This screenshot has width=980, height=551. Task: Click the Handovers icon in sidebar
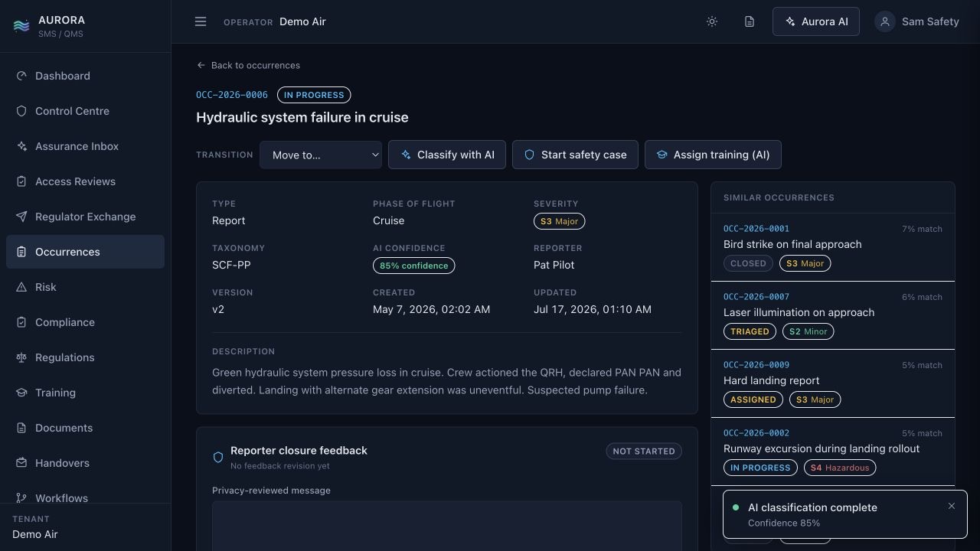21,463
